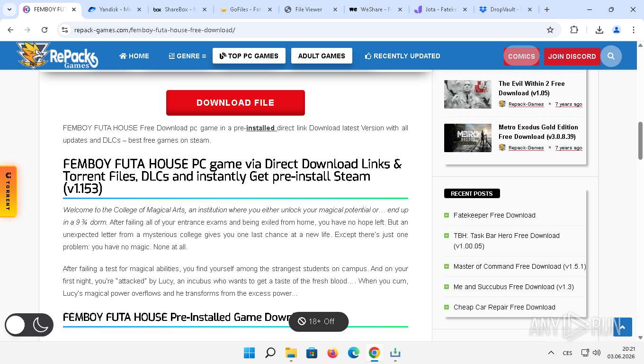The width and height of the screenshot is (644, 364).
Task: Switch to the Jota tab
Action: pyautogui.click(x=440, y=9)
